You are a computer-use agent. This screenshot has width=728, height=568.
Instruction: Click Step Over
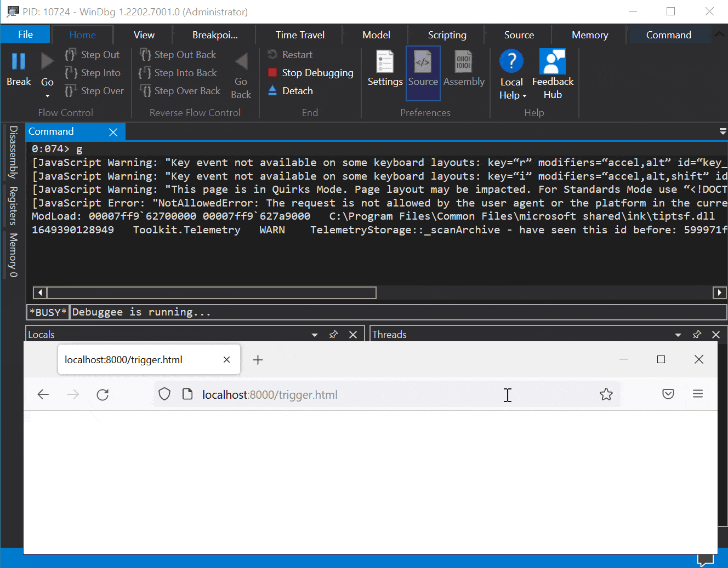click(x=94, y=91)
